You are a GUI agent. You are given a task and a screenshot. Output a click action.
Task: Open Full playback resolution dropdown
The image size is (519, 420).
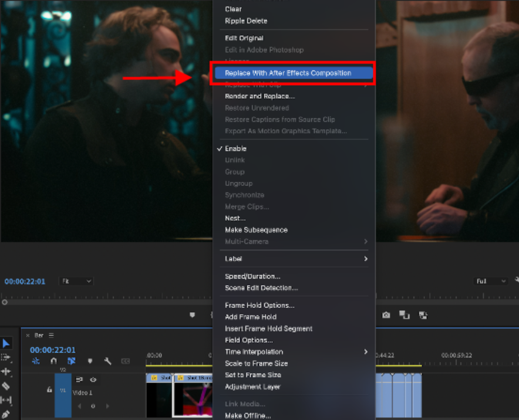pyautogui.click(x=491, y=281)
